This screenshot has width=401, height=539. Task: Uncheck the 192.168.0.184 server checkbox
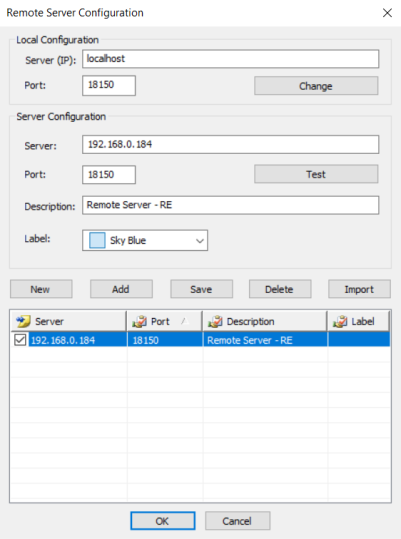(20, 340)
